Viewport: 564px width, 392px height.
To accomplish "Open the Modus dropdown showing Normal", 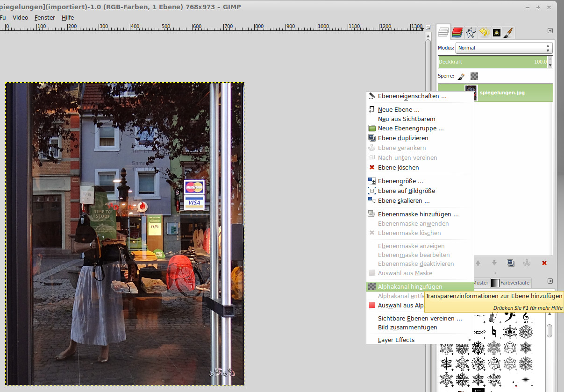I will coord(504,48).
